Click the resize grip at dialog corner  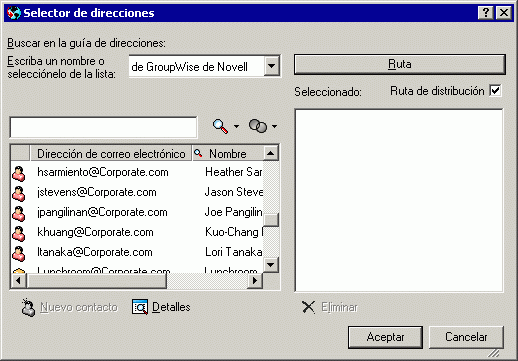(494, 353)
